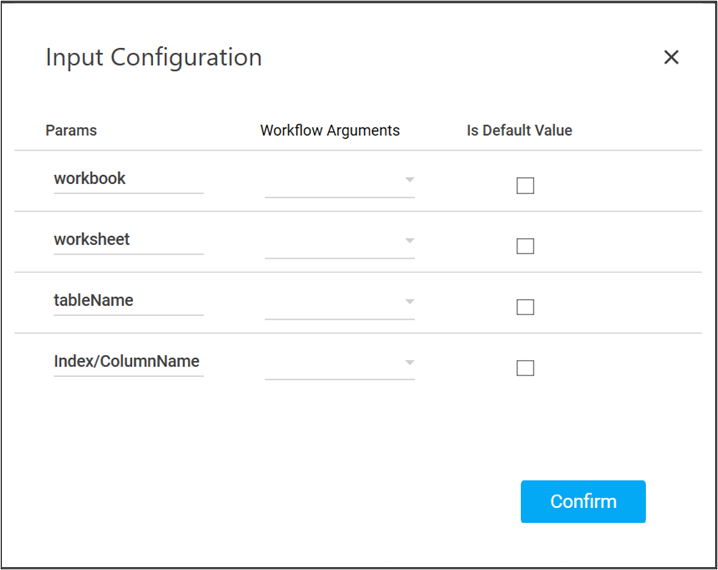Viewport: 718px width, 570px height.
Task: Click the Index/ColumnName parameter field
Action: tap(128, 362)
